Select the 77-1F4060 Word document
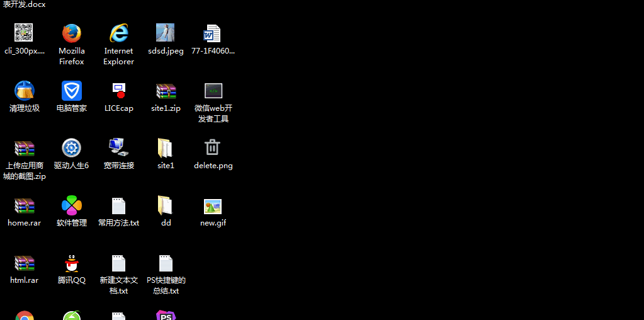This screenshot has width=644, height=320. click(213, 33)
